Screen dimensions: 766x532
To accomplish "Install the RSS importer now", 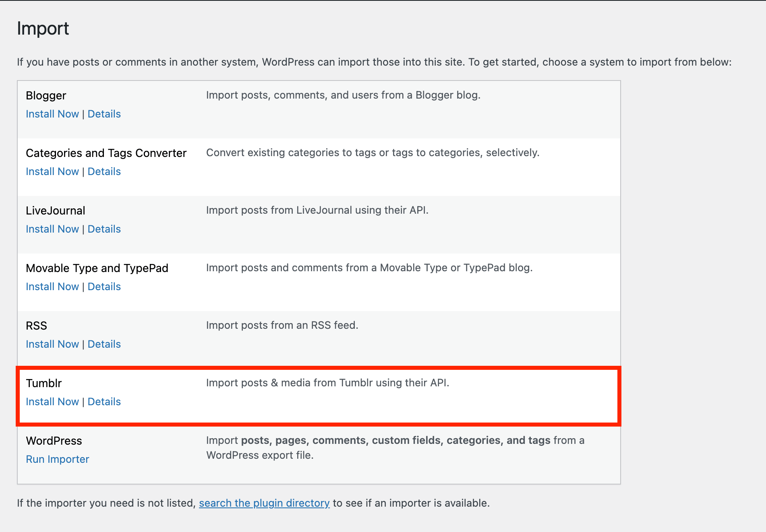I will (52, 344).
